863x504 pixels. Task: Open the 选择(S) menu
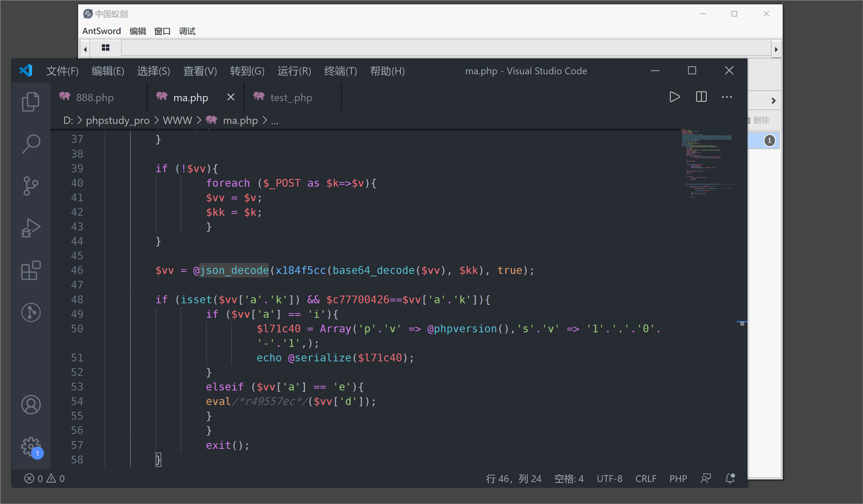click(x=153, y=71)
